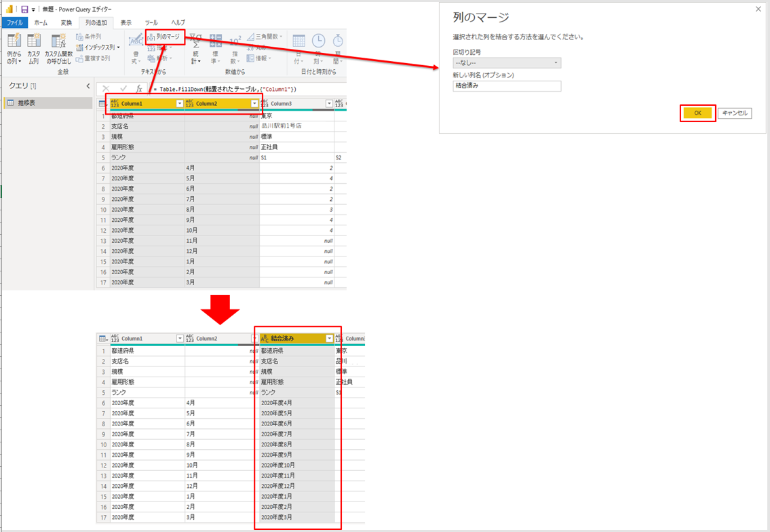
Task: Collapse the クエリ queries pane
Action: pos(88,86)
